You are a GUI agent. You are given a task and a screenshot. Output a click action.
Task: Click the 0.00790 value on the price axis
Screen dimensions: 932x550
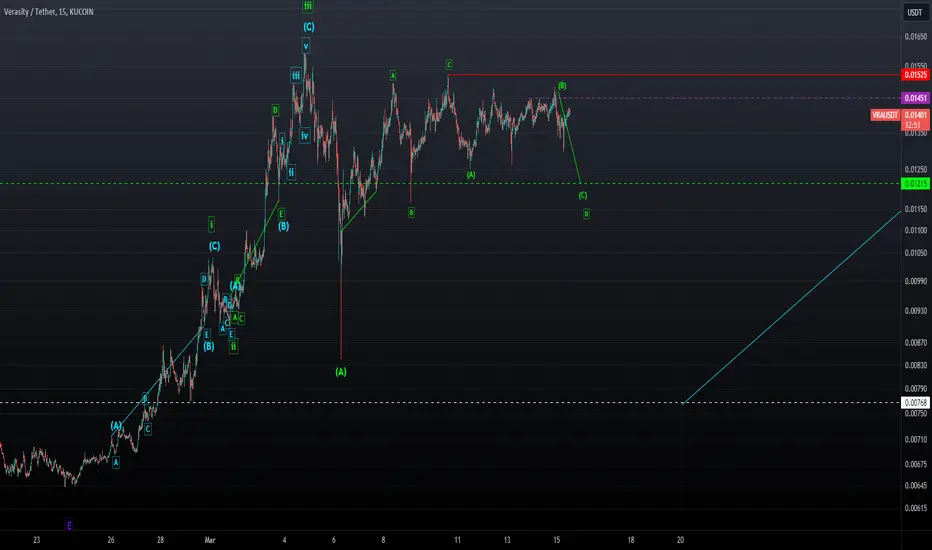tap(915, 389)
